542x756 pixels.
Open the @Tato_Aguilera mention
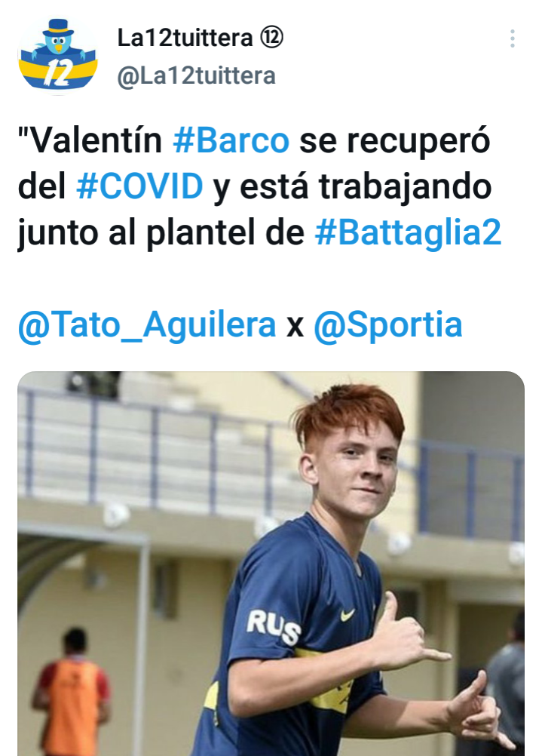(147, 325)
